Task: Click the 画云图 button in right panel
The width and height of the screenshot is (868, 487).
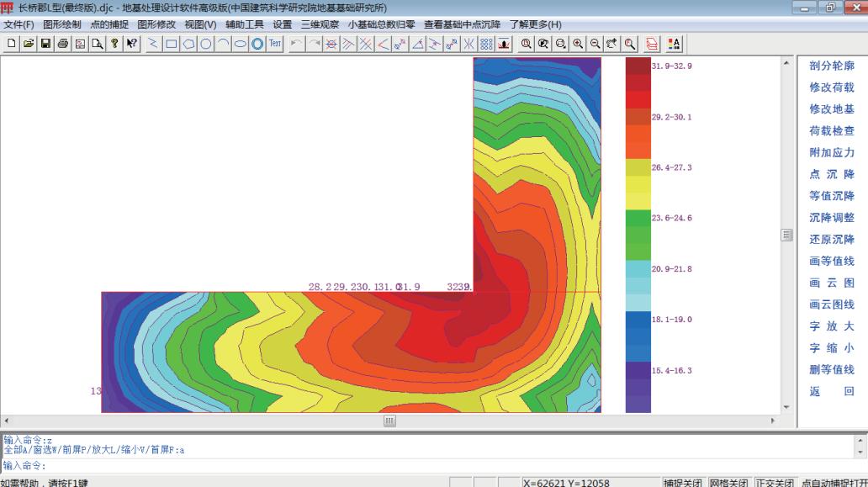Action: point(831,283)
